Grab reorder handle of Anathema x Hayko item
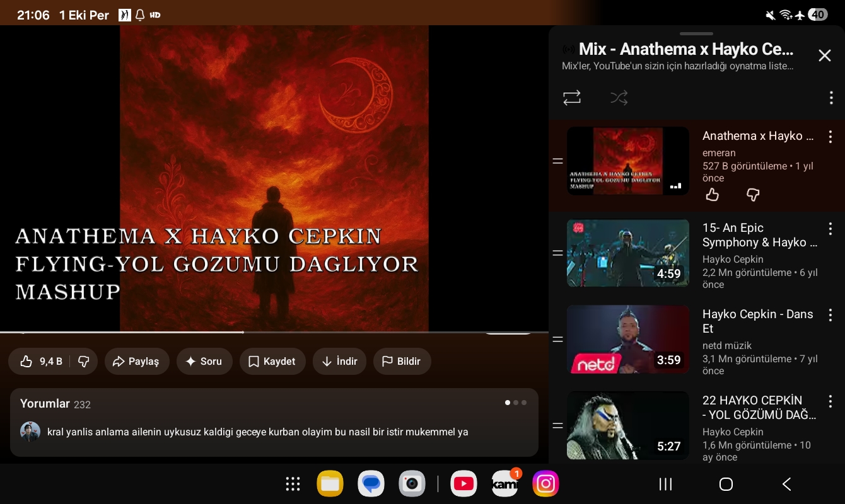The height and width of the screenshot is (504, 845). [x=557, y=161]
